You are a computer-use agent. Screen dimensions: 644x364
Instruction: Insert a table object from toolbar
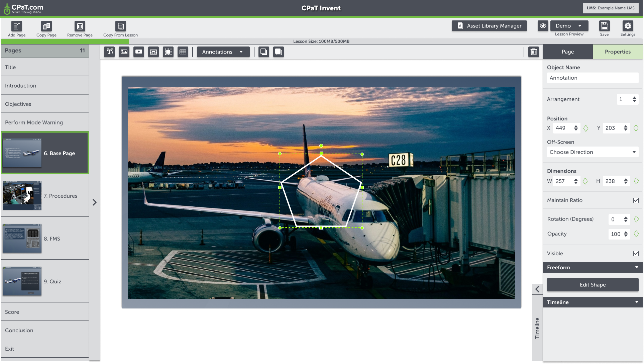click(183, 52)
